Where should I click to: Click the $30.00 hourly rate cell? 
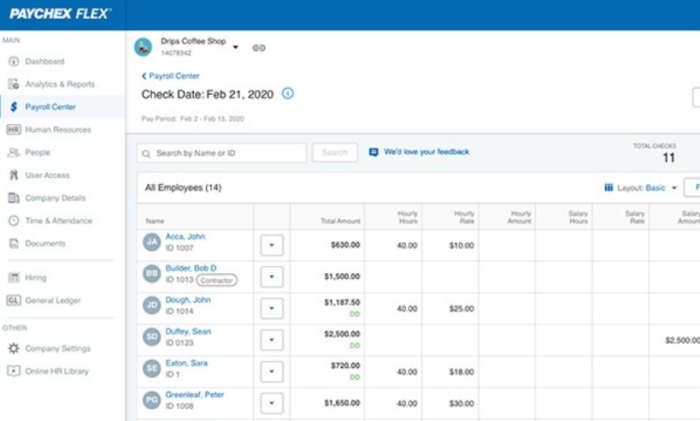(462, 404)
